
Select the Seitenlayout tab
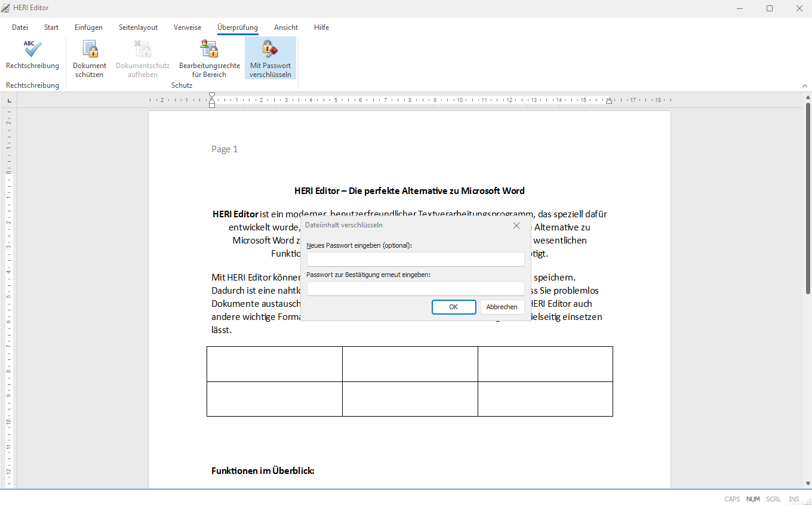138,27
